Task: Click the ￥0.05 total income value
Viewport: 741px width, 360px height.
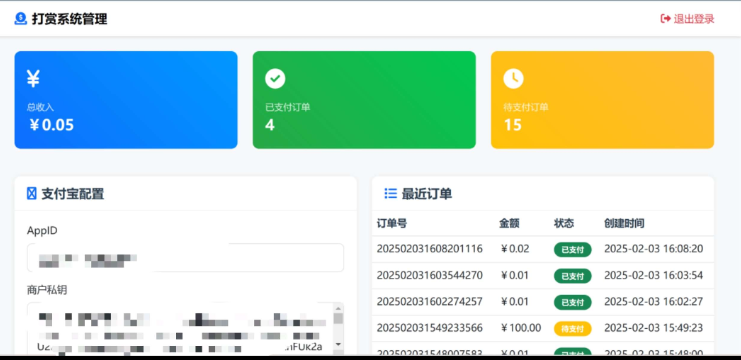Action: (51, 125)
